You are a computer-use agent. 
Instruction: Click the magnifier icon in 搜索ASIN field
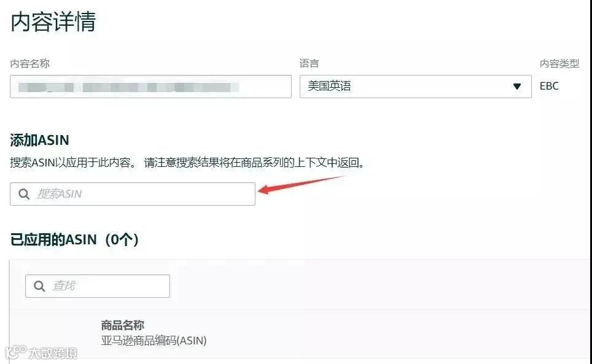pos(24,194)
